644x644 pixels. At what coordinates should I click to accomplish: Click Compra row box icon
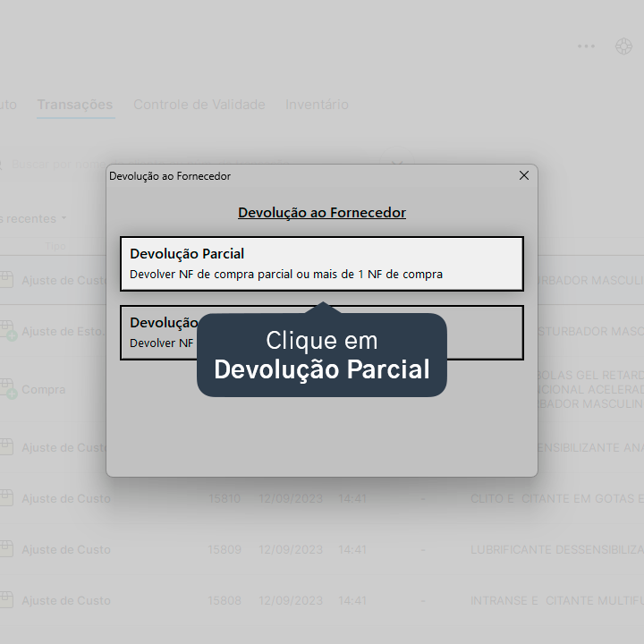[7, 388]
